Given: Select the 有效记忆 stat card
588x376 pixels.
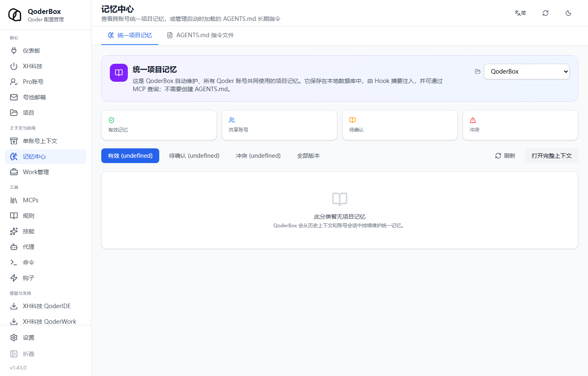Looking at the screenshot, I should click(x=159, y=125).
